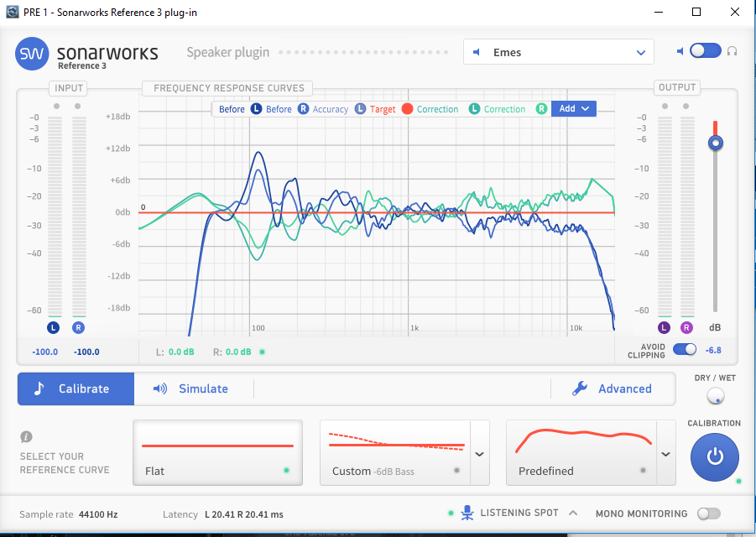Click the right input -100.0 readout
This screenshot has width=756, height=537.
pos(86,352)
